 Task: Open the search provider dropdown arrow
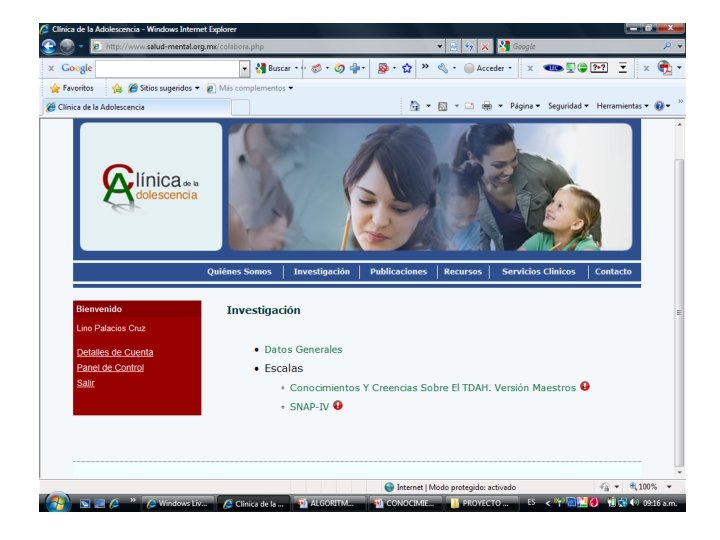tap(680, 46)
